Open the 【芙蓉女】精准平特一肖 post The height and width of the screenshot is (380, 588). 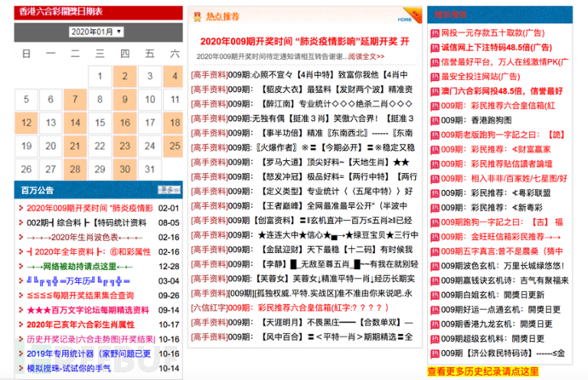point(303,279)
